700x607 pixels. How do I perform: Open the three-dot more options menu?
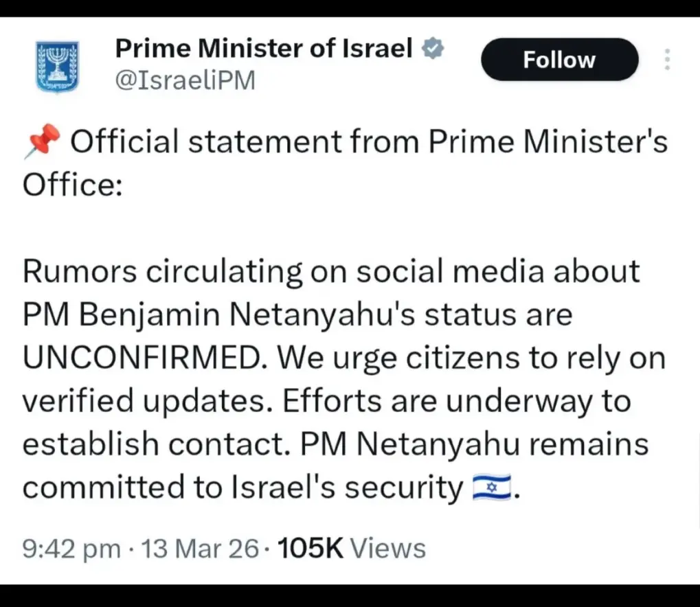(x=666, y=60)
